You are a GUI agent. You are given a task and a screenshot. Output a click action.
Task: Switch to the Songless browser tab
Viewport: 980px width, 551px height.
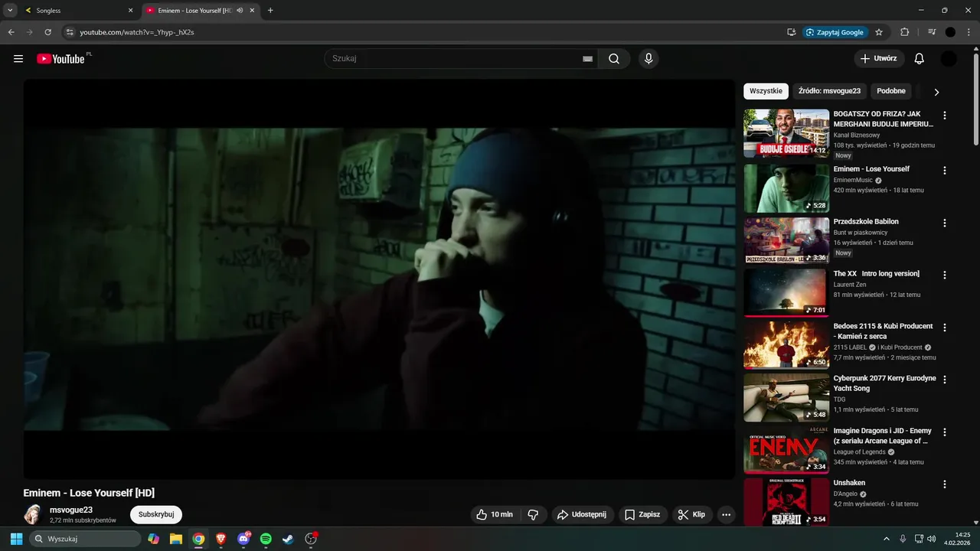click(79, 11)
